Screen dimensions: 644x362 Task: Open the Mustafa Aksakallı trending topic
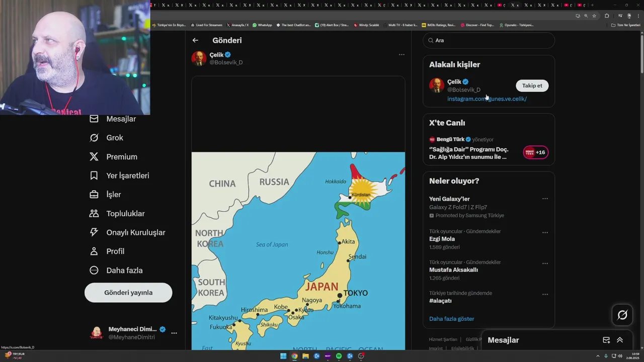(x=453, y=270)
